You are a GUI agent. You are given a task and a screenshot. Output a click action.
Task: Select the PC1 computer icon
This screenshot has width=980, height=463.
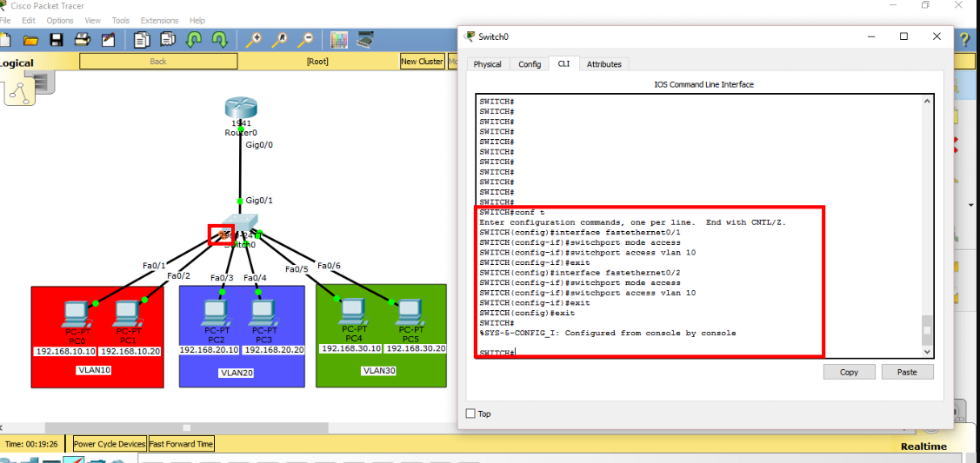[x=127, y=314]
